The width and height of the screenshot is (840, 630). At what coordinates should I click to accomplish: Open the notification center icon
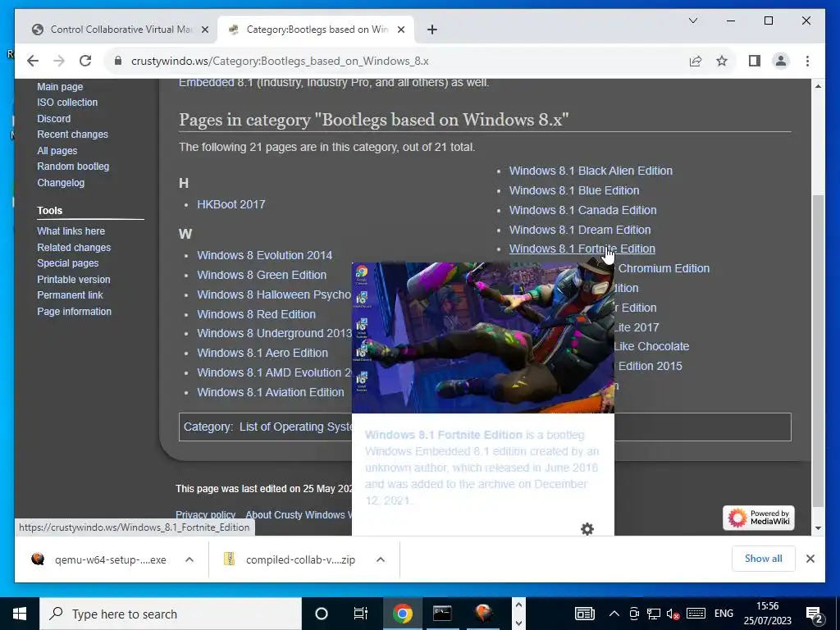click(814, 614)
